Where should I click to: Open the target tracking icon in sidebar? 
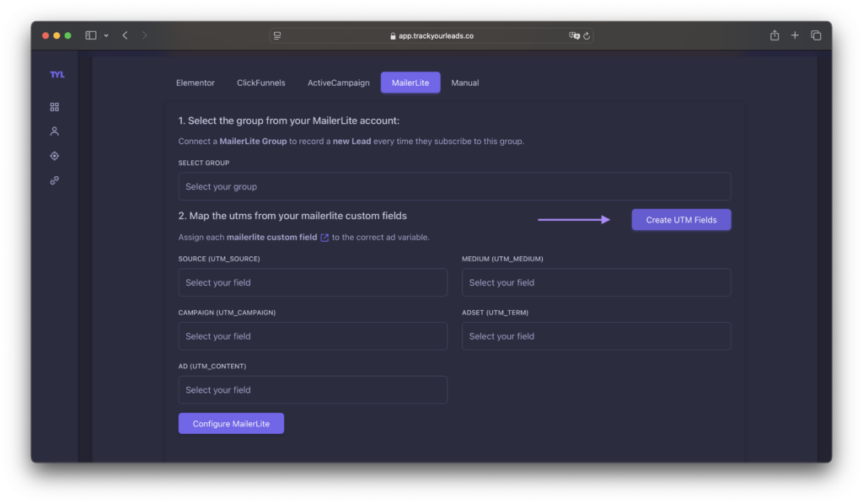[x=55, y=156]
